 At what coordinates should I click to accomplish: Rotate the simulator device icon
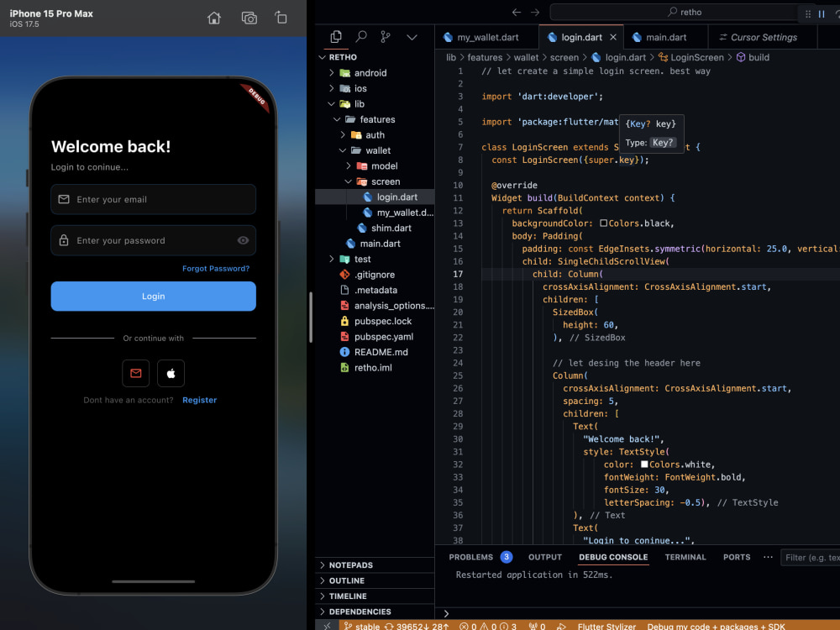pos(281,18)
